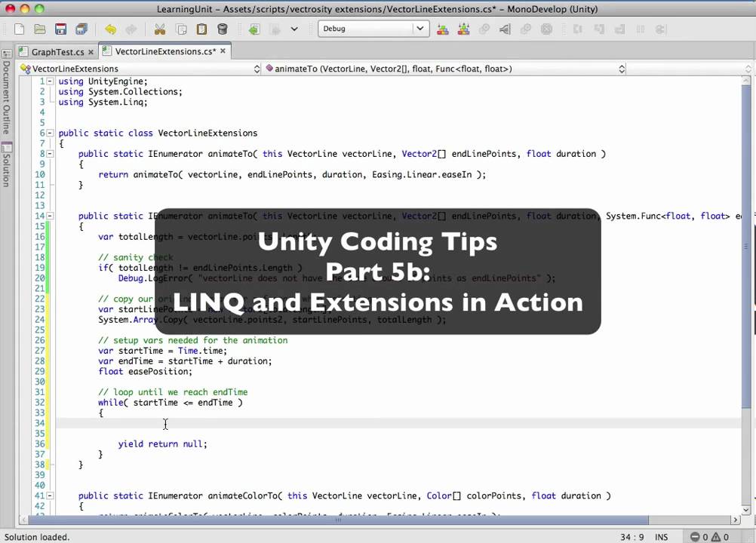Open the animateTo member selector dropdown
This screenshot has width=756, height=543.
(445, 69)
